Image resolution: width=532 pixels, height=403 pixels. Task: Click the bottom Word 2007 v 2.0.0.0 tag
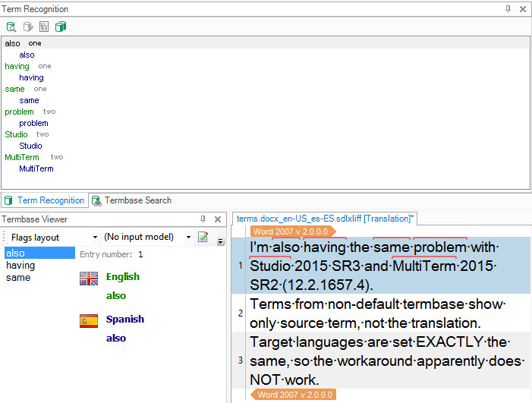tap(294, 395)
